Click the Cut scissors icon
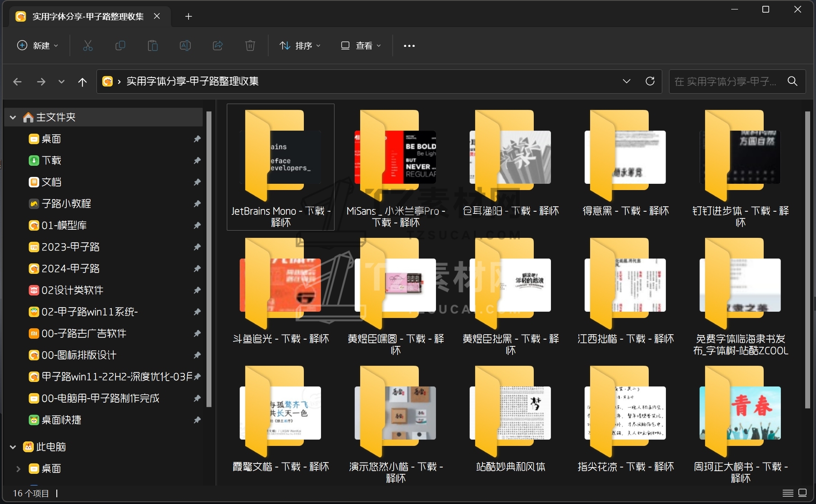 click(88, 45)
